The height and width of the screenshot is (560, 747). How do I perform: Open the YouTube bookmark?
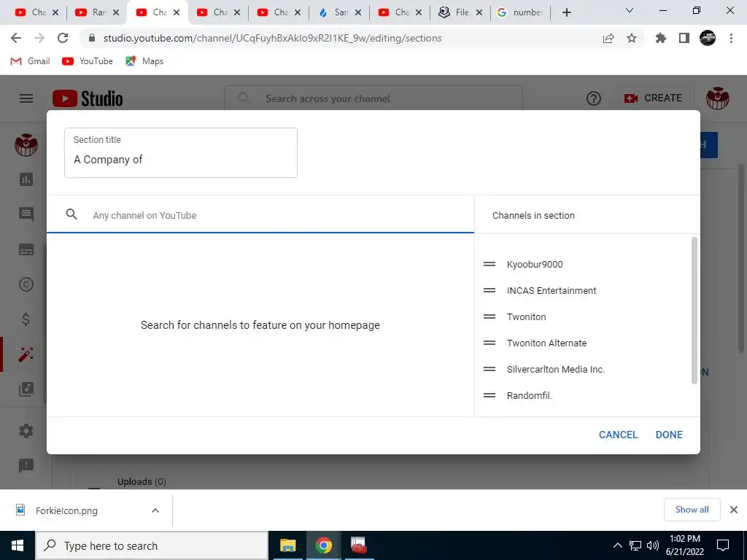click(88, 61)
